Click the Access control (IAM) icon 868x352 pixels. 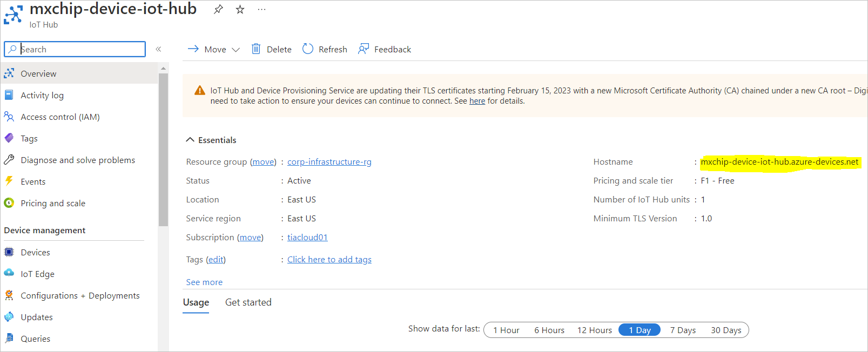[9, 117]
